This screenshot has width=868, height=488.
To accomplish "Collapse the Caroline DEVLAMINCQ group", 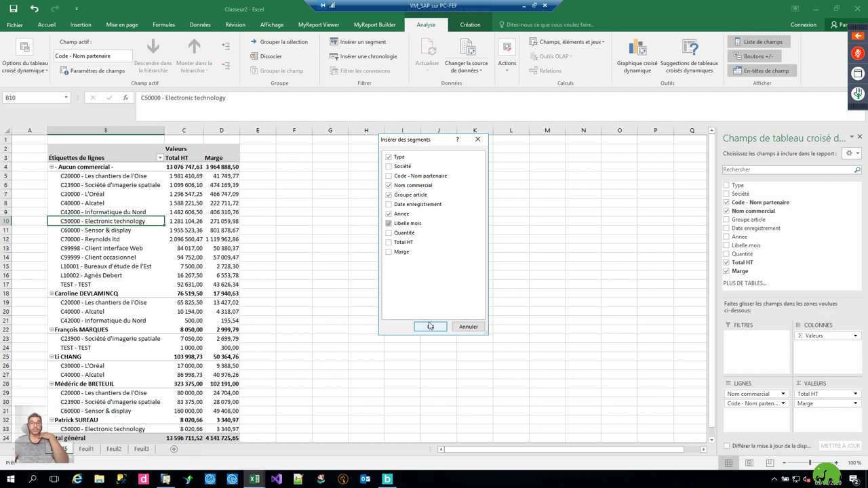I will tap(52, 293).
